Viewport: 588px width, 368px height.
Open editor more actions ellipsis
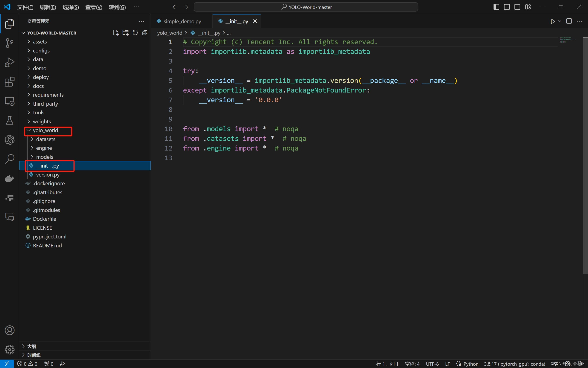pyautogui.click(x=579, y=21)
